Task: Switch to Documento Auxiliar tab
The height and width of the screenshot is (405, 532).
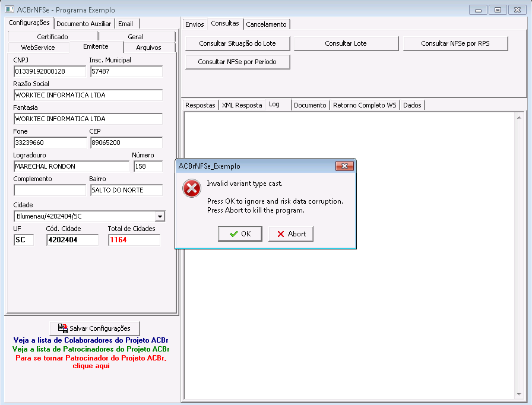Action: pyautogui.click(x=84, y=24)
